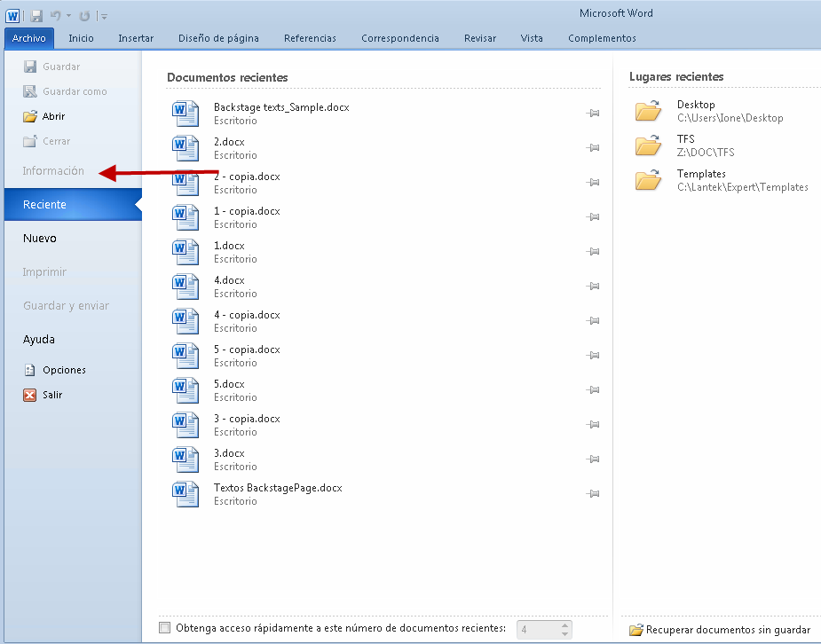This screenshot has width=821, height=644.
Task: Pin 1.docx to the recent list
Action: tap(593, 251)
